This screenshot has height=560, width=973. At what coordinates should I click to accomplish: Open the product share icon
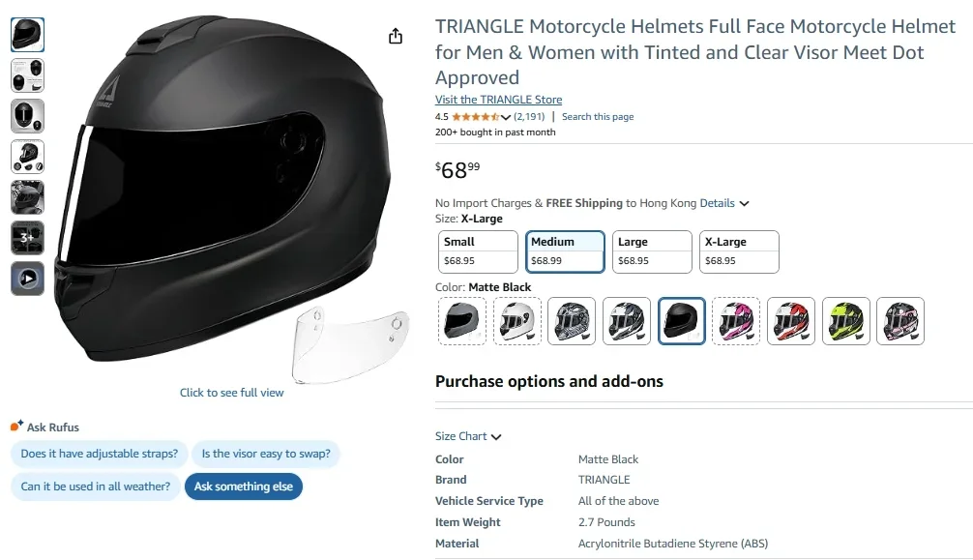coord(396,35)
